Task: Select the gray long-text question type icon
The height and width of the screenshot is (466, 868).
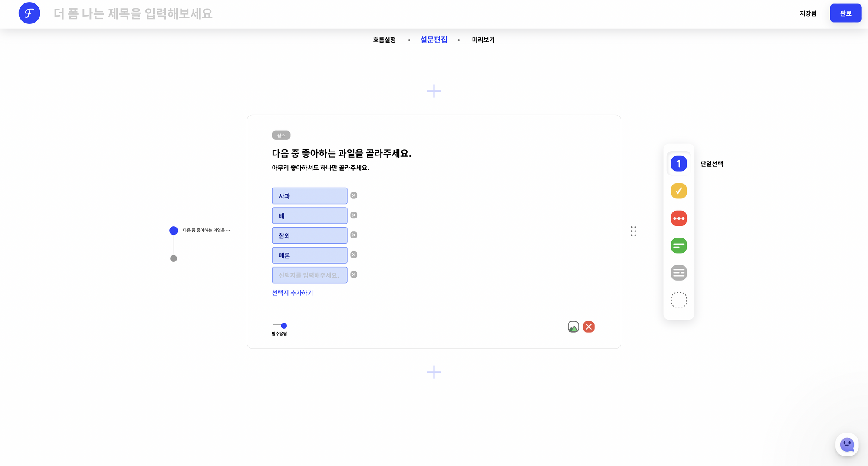Action: tap(678, 273)
